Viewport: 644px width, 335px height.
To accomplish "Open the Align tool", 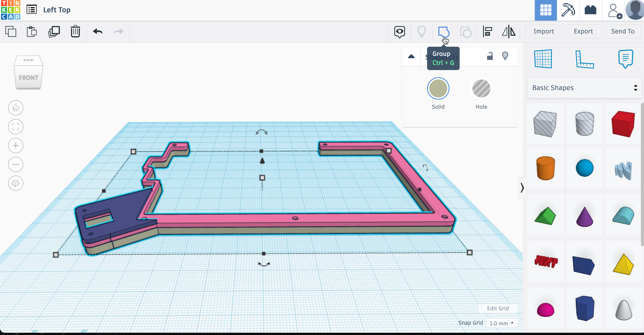I will (487, 32).
